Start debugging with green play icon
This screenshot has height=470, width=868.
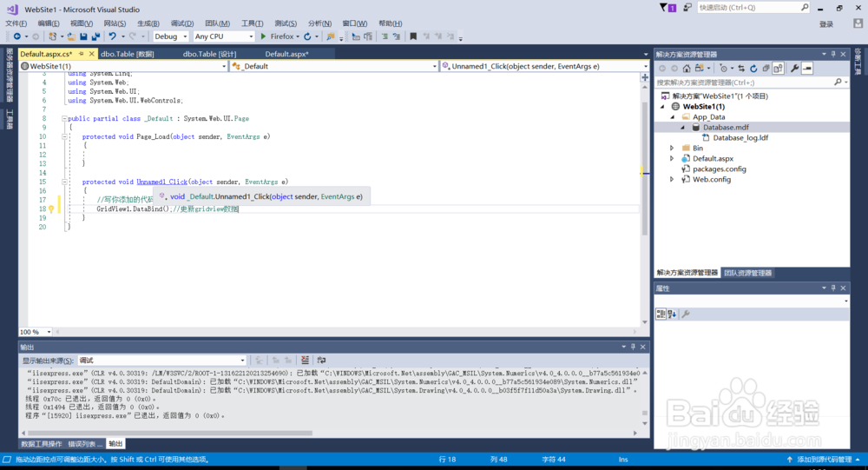click(x=264, y=36)
